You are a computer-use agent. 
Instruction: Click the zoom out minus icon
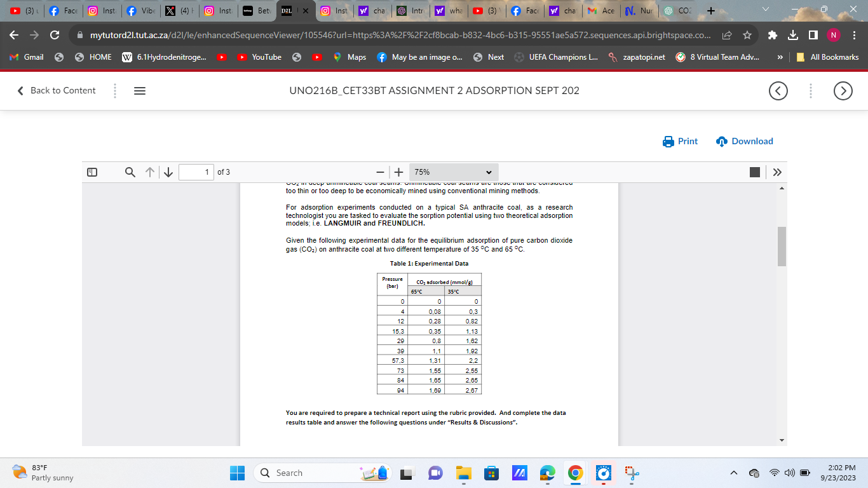click(x=379, y=172)
